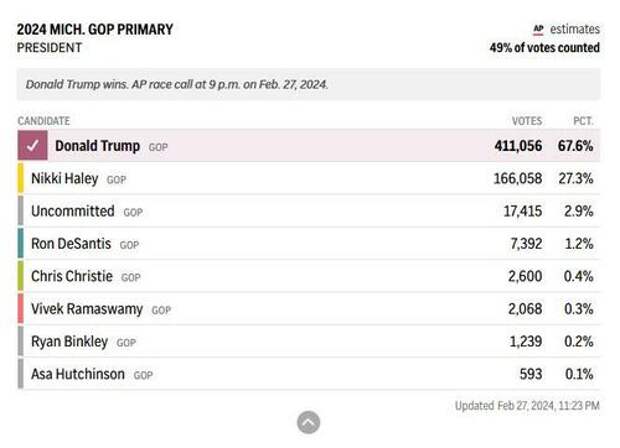The height and width of the screenshot is (448, 620).
Task: Select the Donald Trump candidate name
Action: [x=97, y=146]
